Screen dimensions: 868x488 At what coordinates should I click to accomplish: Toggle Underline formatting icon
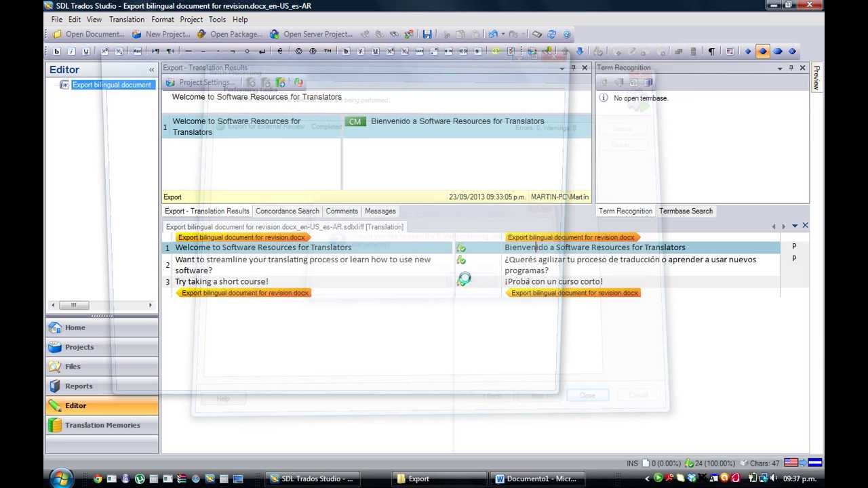coord(86,51)
